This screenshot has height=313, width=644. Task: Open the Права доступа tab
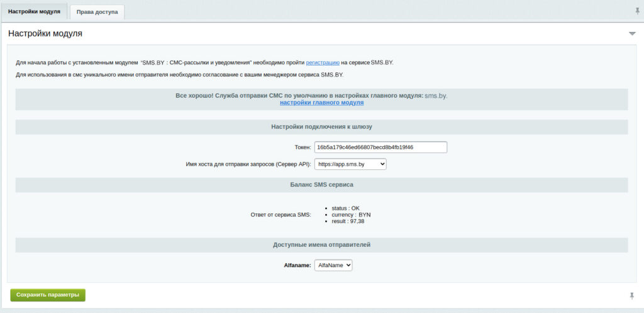coord(97,12)
